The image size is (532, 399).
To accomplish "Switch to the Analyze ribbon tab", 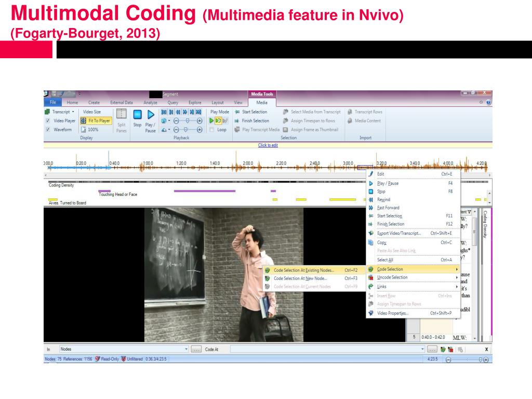I will click(150, 102).
